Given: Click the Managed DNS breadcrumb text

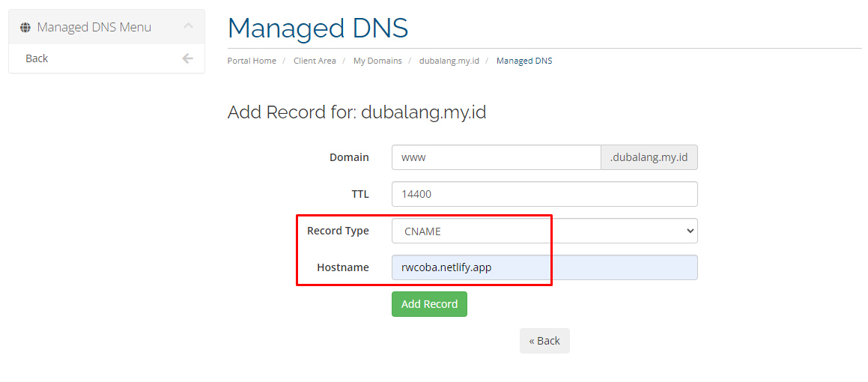Looking at the screenshot, I should pyautogui.click(x=524, y=61).
